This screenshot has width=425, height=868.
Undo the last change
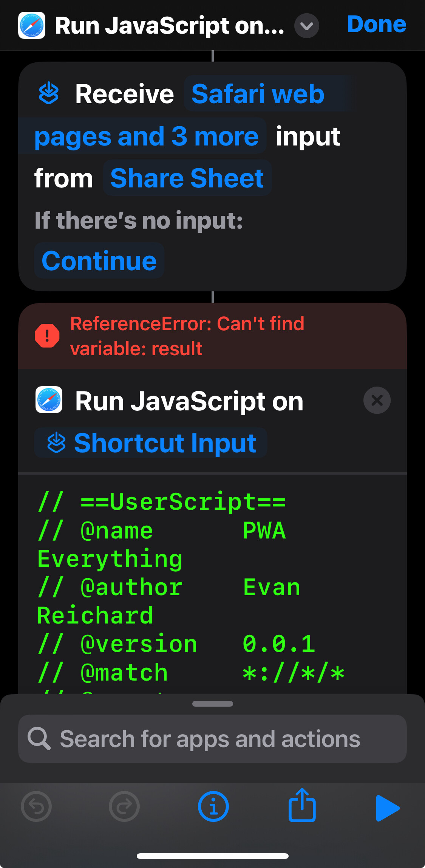tap(36, 806)
